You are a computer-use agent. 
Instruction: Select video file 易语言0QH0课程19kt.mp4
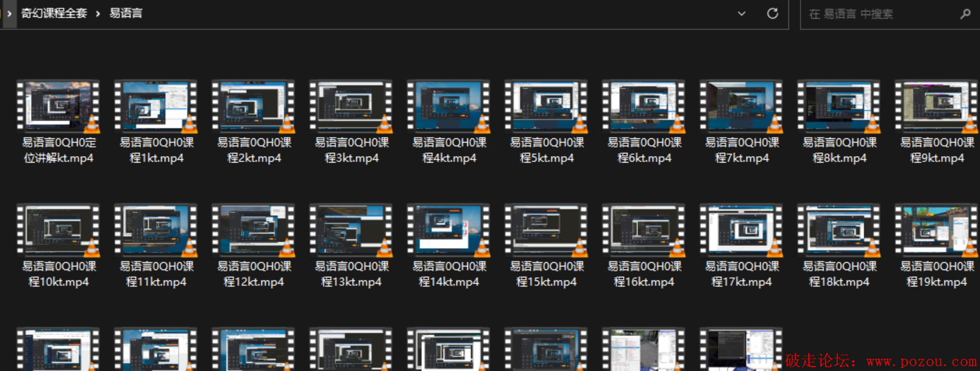(x=936, y=231)
